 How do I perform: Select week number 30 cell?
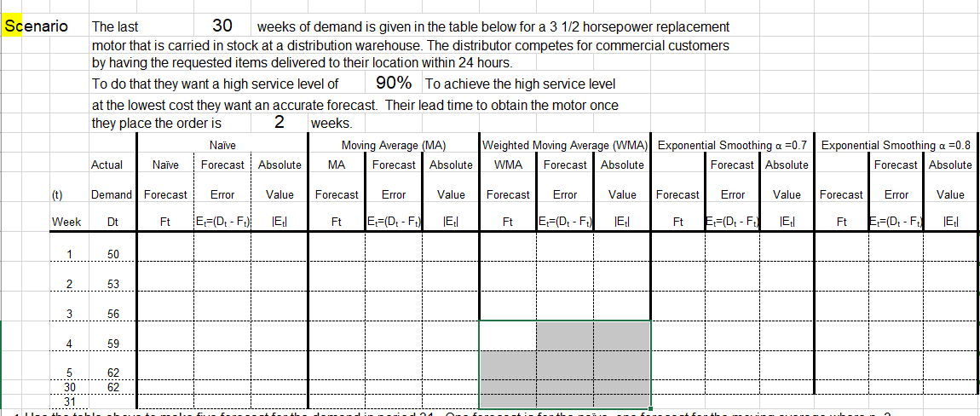tap(67, 387)
